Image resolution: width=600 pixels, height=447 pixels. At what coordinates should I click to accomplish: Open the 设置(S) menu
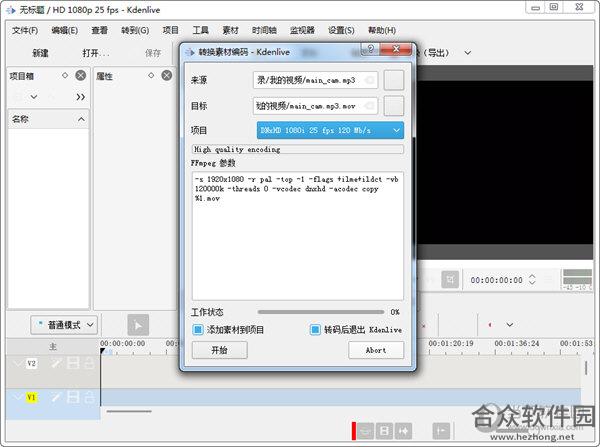pos(341,30)
